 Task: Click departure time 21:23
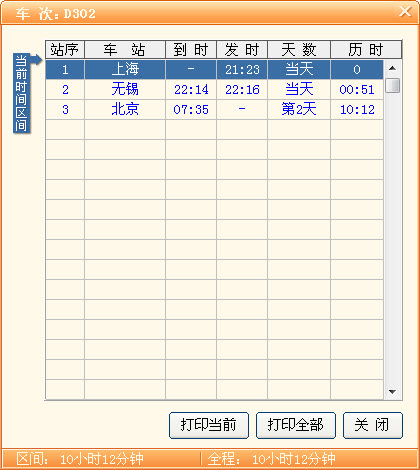coord(242,70)
